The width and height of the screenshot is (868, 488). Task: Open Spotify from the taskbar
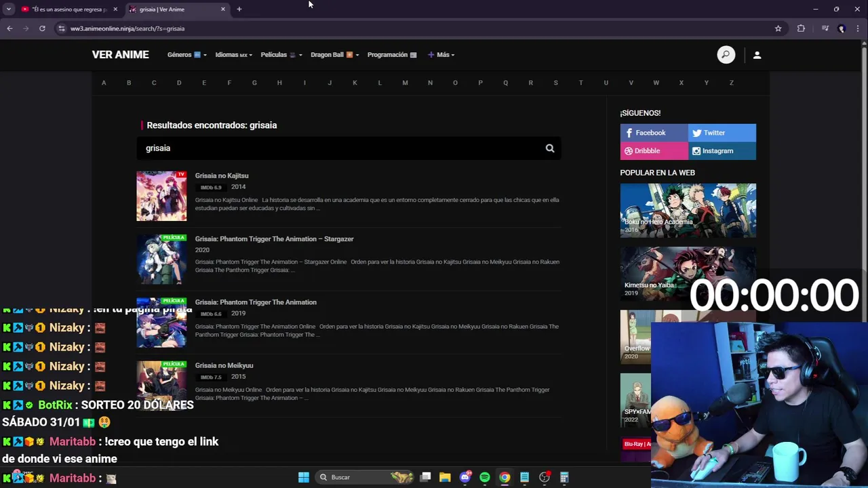pyautogui.click(x=484, y=477)
